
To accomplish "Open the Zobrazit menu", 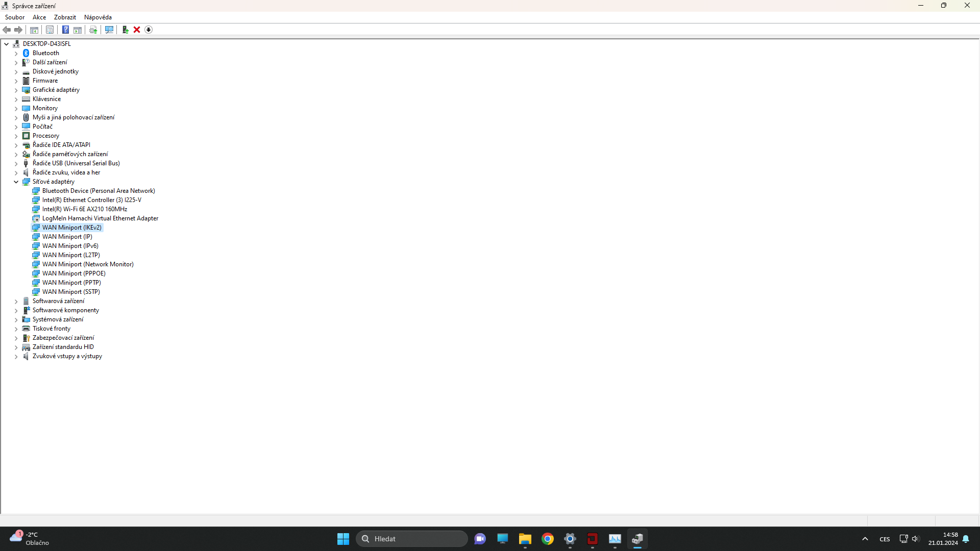I will [x=65, y=17].
